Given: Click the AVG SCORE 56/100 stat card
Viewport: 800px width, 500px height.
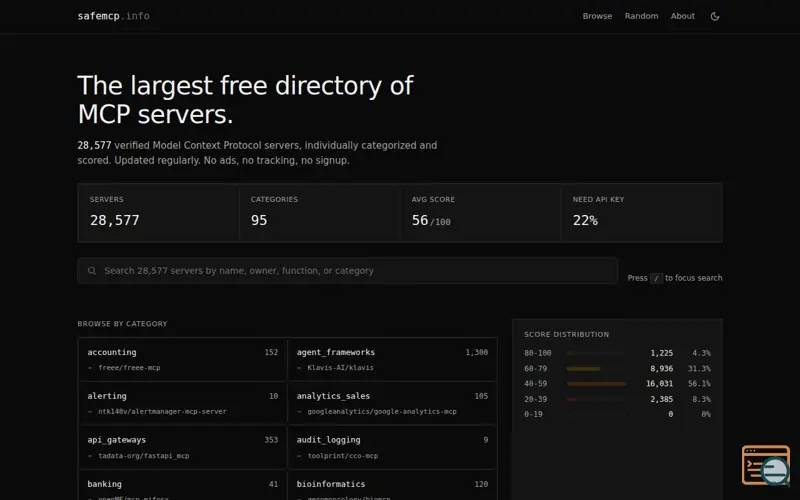Looking at the screenshot, I should tap(481, 213).
